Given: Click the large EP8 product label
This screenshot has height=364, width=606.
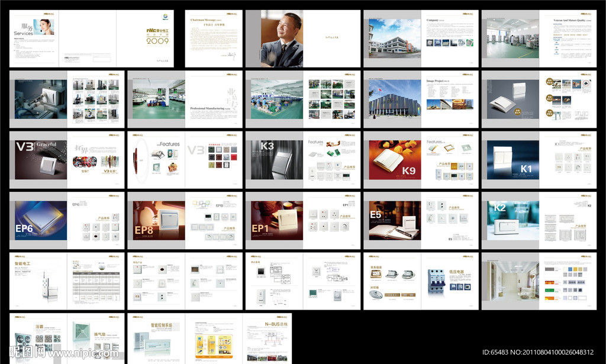Looking at the screenshot, I should (x=144, y=229).
